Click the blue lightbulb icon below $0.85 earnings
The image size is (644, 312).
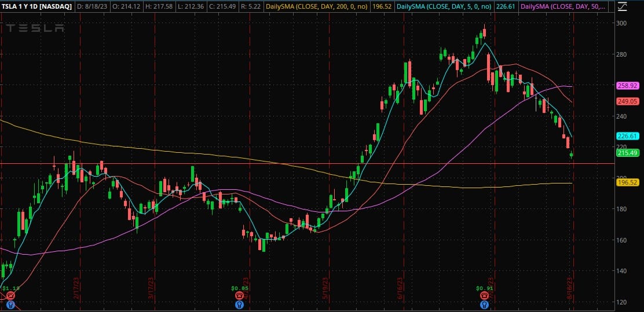pos(239,304)
